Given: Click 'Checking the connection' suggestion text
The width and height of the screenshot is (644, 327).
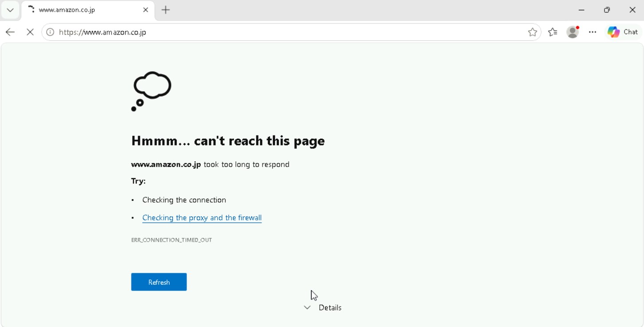Looking at the screenshot, I should pyautogui.click(x=184, y=200).
